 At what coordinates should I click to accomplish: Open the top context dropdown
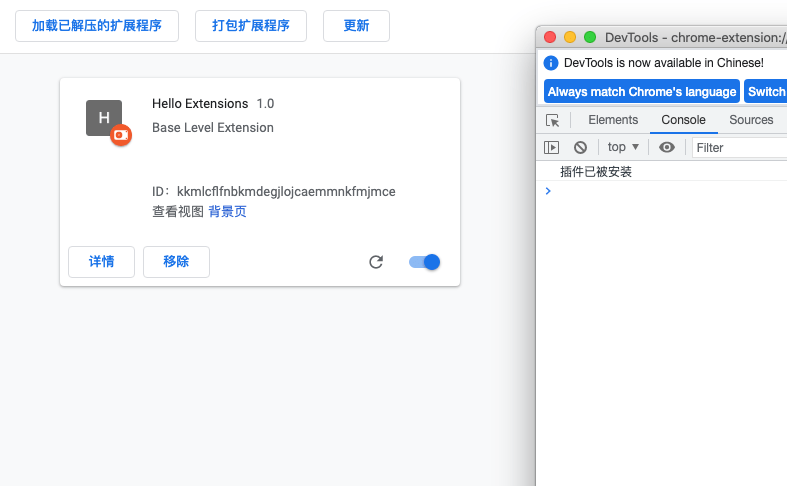(x=623, y=147)
